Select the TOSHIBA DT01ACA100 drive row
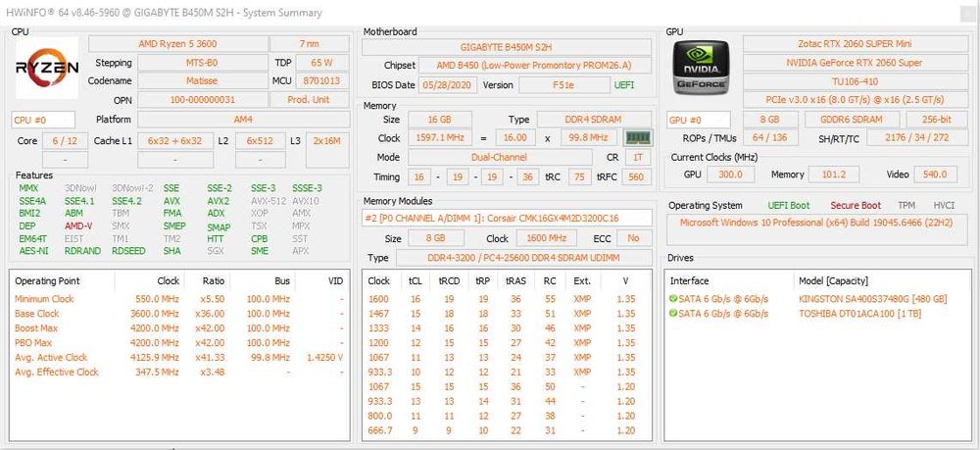The image size is (980, 450). click(817, 313)
